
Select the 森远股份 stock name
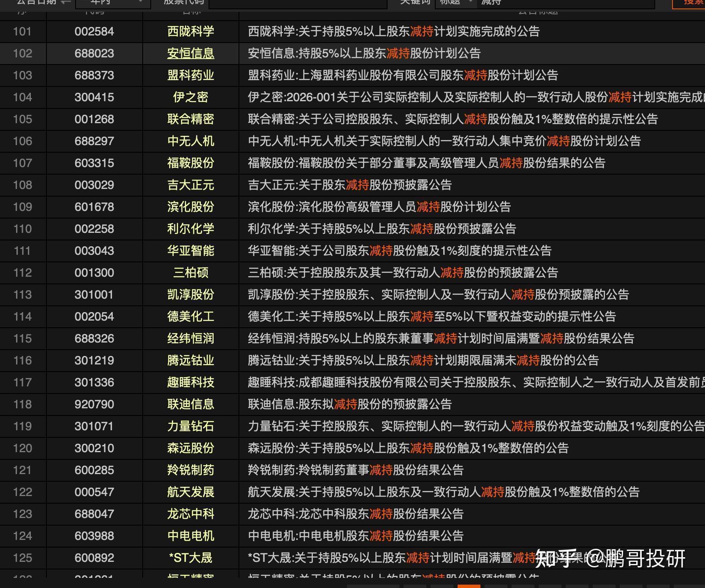coord(191,448)
